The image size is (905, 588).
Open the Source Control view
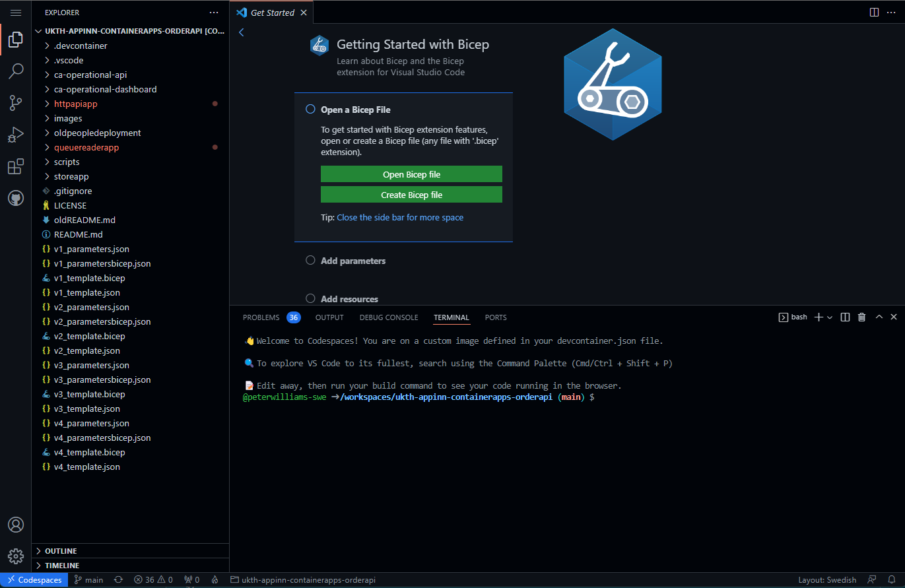(x=16, y=102)
